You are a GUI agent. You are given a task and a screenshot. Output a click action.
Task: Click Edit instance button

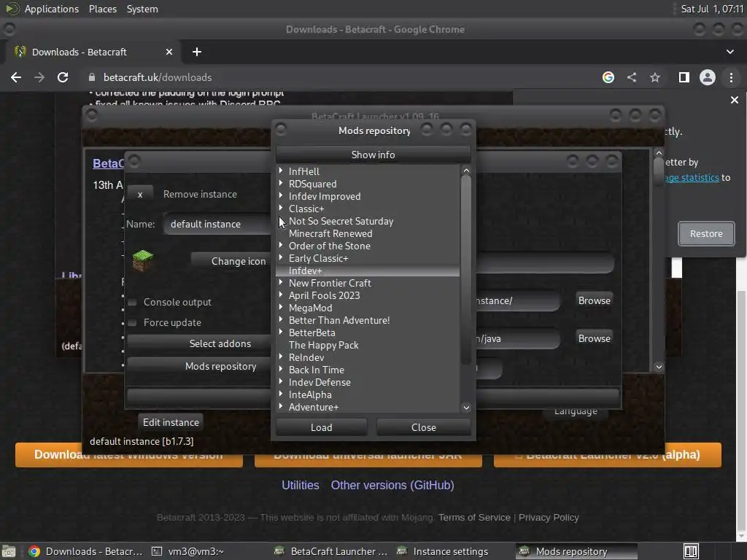[171, 422]
